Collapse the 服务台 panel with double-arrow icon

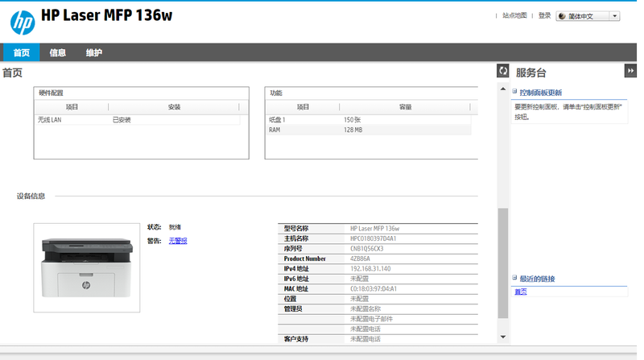coord(630,71)
